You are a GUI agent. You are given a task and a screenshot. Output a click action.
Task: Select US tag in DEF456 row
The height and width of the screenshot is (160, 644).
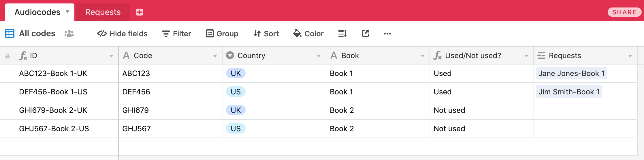pyautogui.click(x=236, y=92)
